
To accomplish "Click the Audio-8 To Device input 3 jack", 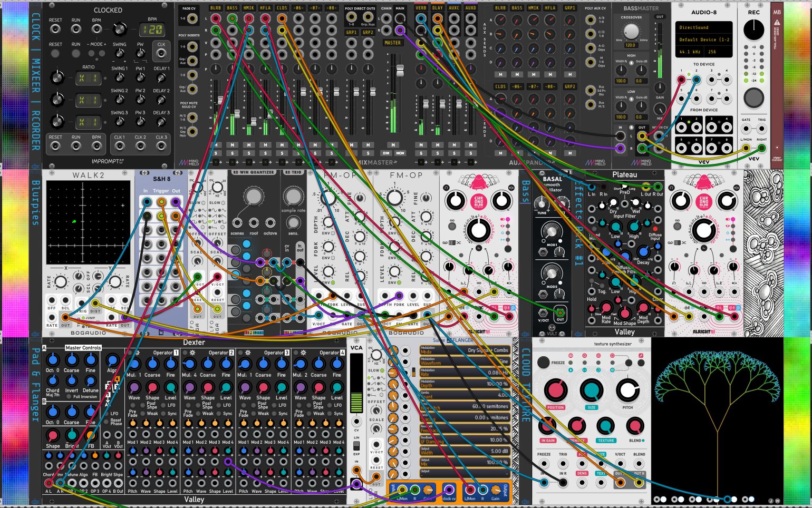I will (x=712, y=80).
